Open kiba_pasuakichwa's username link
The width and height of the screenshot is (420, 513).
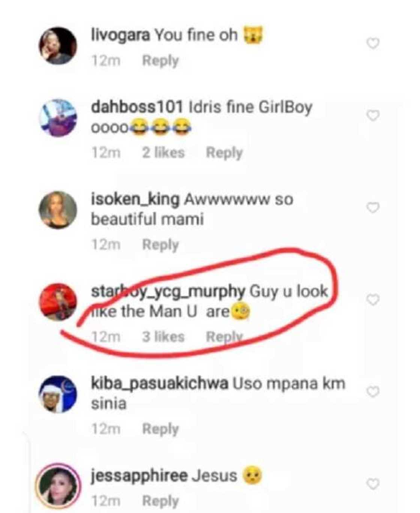pos(159,383)
